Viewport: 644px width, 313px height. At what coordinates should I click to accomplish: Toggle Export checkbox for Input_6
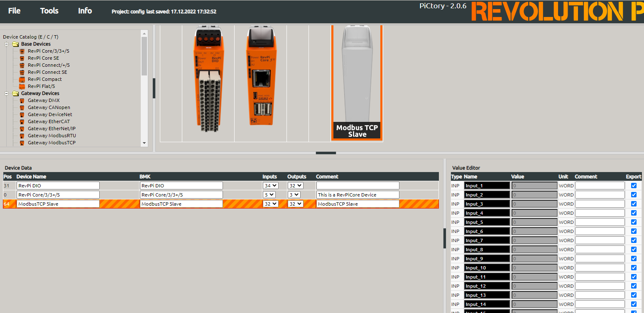pyautogui.click(x=634, y=231)
